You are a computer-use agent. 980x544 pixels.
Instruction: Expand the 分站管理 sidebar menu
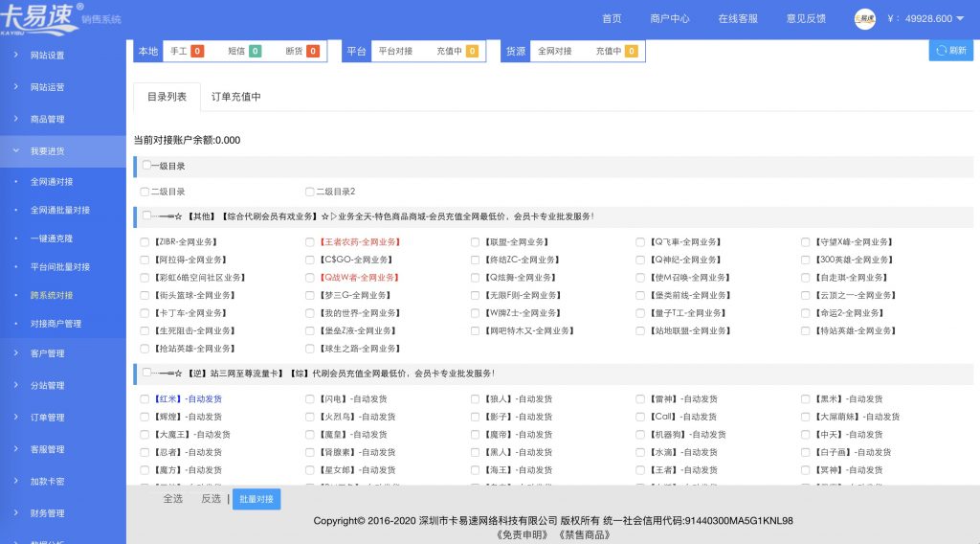point(62,385)
